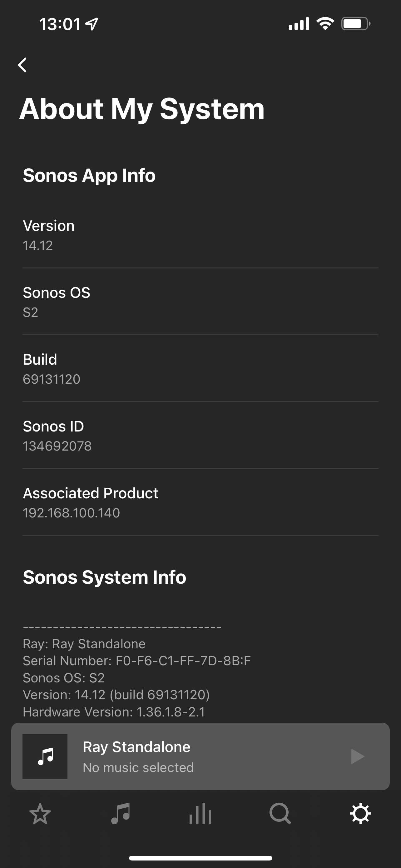Select the Sonos ID 134692078 row
401x868 pixels.
(x=200, y=436)
